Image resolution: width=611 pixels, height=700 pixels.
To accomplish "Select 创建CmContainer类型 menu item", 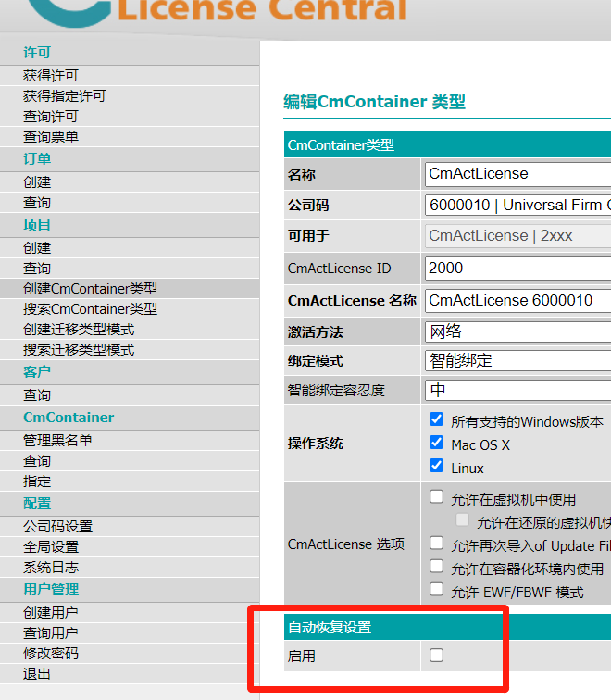I will tap(90, 288).
